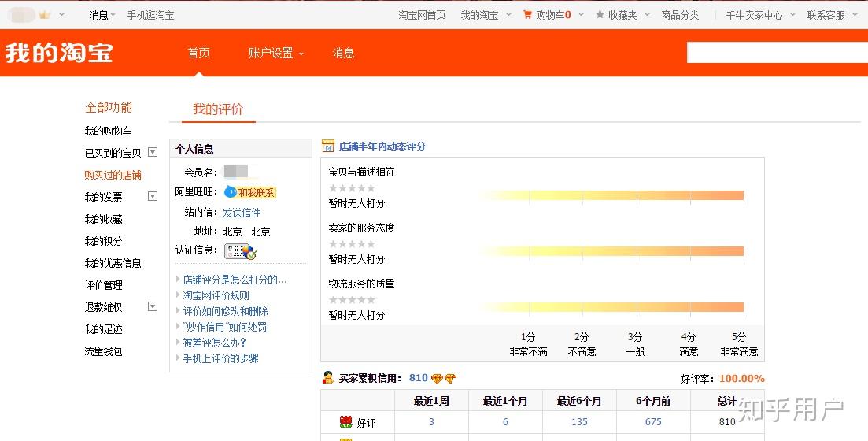Open the 消息 tab in orange header
This screenshot has width=868, height=441.
pyautogui.click(x=343, y=54)
